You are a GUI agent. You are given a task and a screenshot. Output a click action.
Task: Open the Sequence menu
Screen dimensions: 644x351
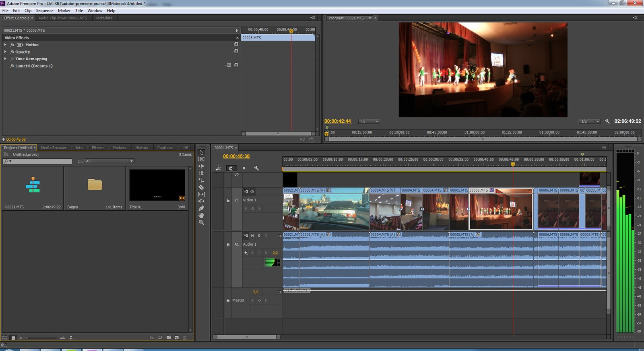(x=44, y=10)
